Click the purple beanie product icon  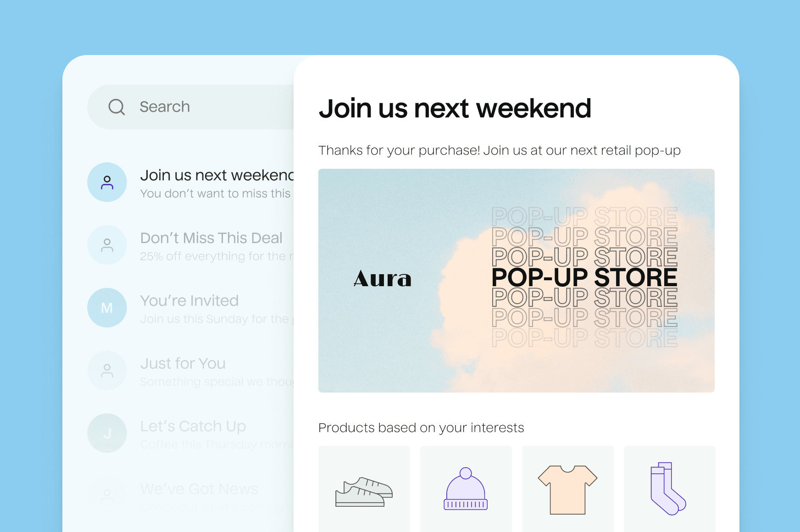tap(466, 488)
